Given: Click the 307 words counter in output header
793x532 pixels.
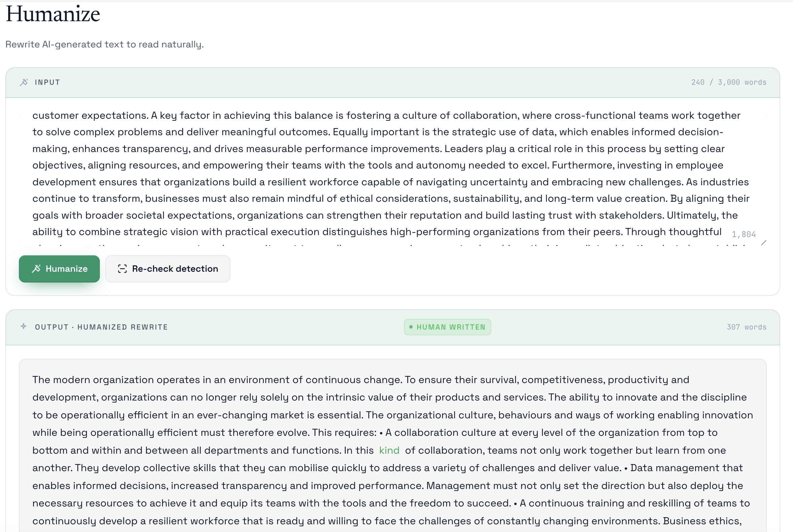Looking at the screenshot, I should [x=747, y=327].
